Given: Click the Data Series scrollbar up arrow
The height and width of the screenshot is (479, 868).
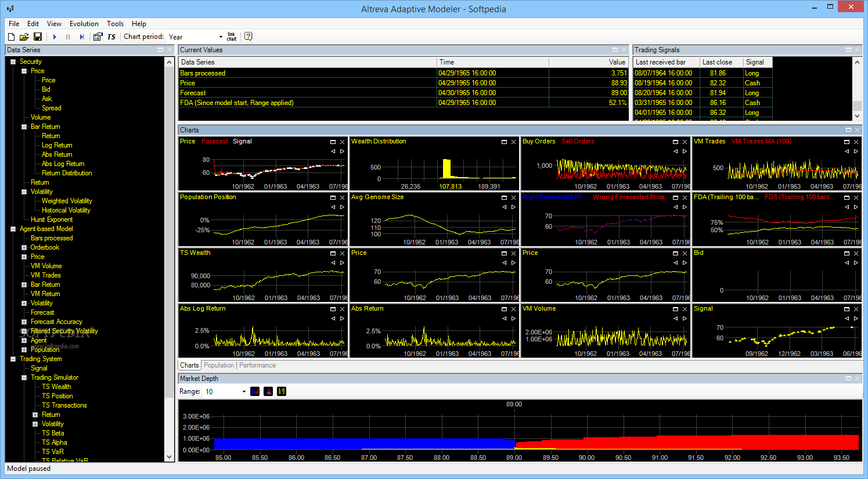Looking at the screenshot, I should click(x=170, y=61).
